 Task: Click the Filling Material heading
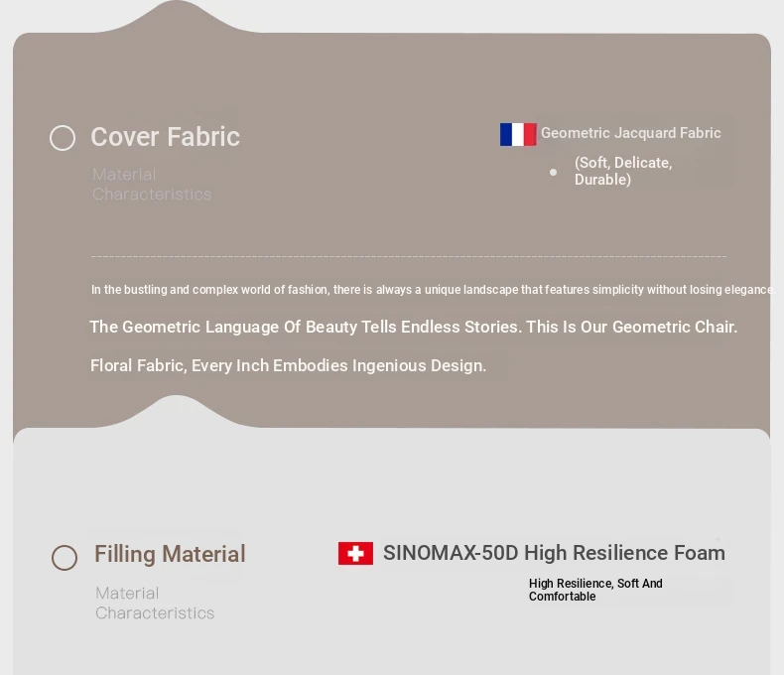point(170,554)
